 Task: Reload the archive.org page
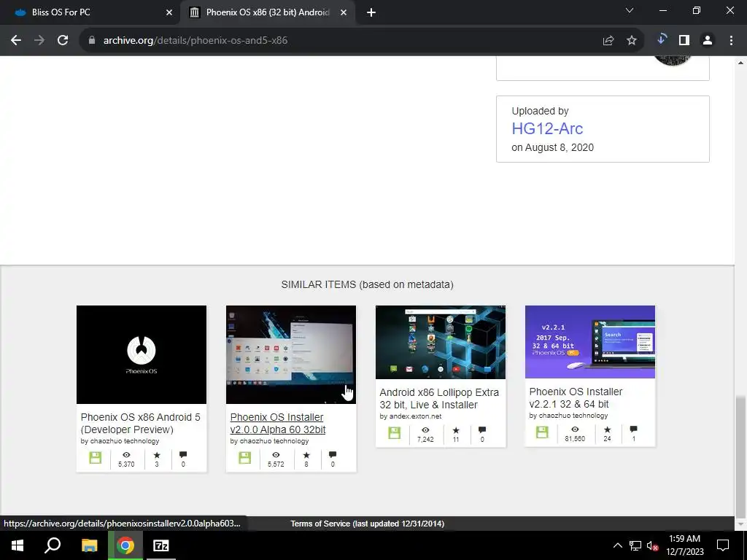click(x=63, y=41)
